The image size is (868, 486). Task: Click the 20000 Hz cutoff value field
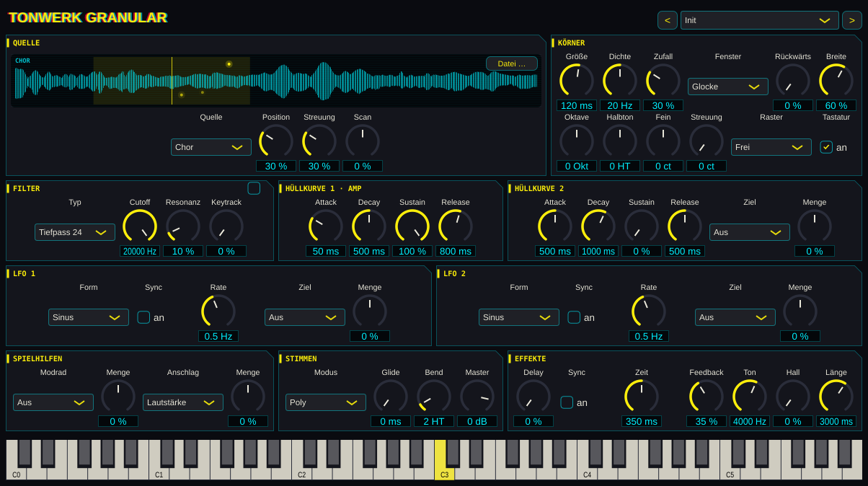tap(140, 251)
